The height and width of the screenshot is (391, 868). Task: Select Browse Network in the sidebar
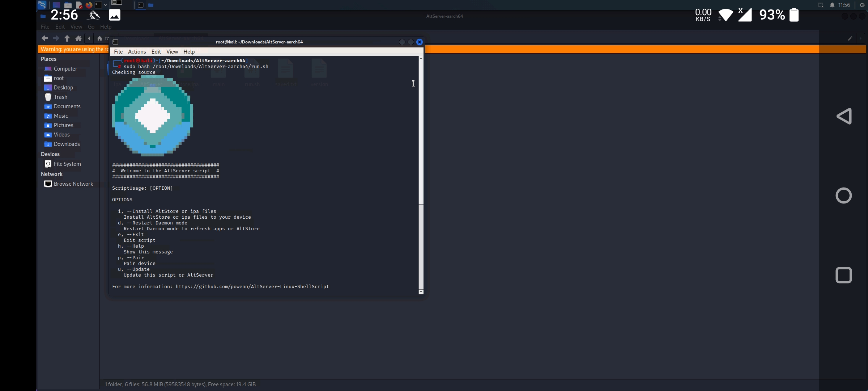click(73, 184)
